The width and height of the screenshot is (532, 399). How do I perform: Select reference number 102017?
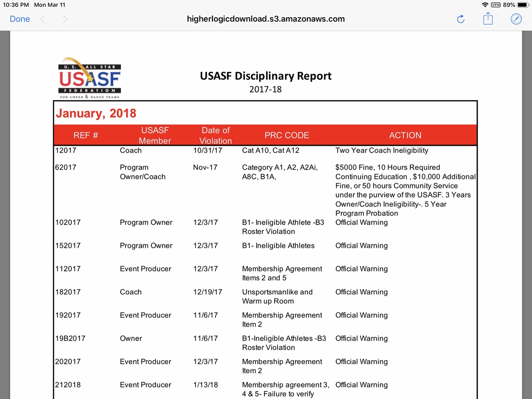(x=68, y=222)
